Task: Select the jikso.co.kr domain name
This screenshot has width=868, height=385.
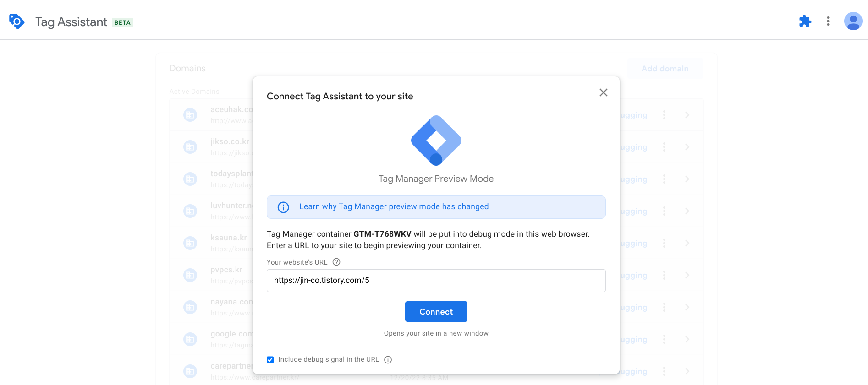Action: tap(230, 141)
